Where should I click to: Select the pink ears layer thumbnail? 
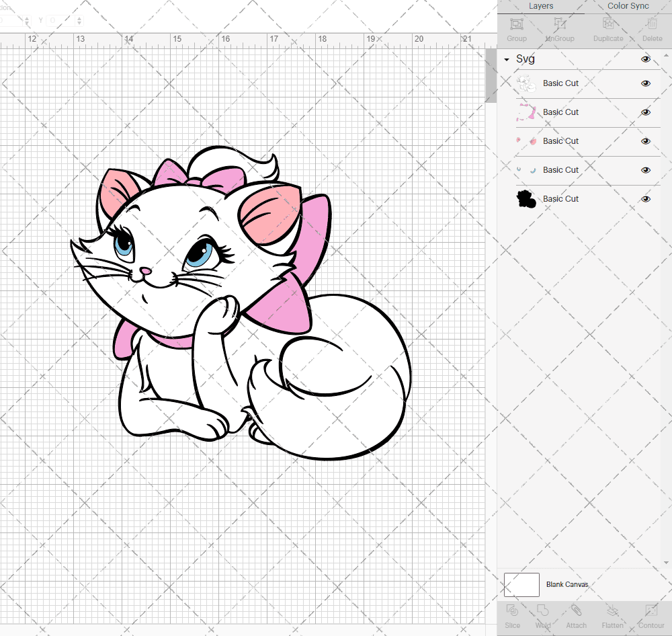[x=526, y=141]
